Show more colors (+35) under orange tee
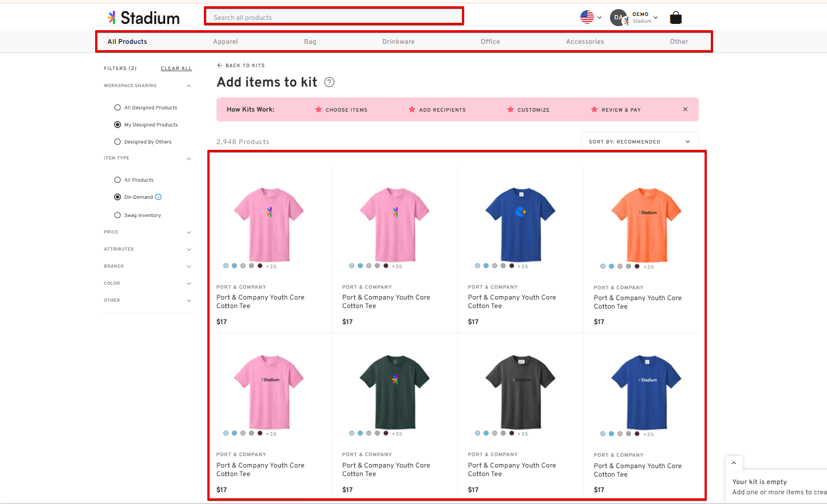This screenshot has height=504, width=827. click(649, 267)
